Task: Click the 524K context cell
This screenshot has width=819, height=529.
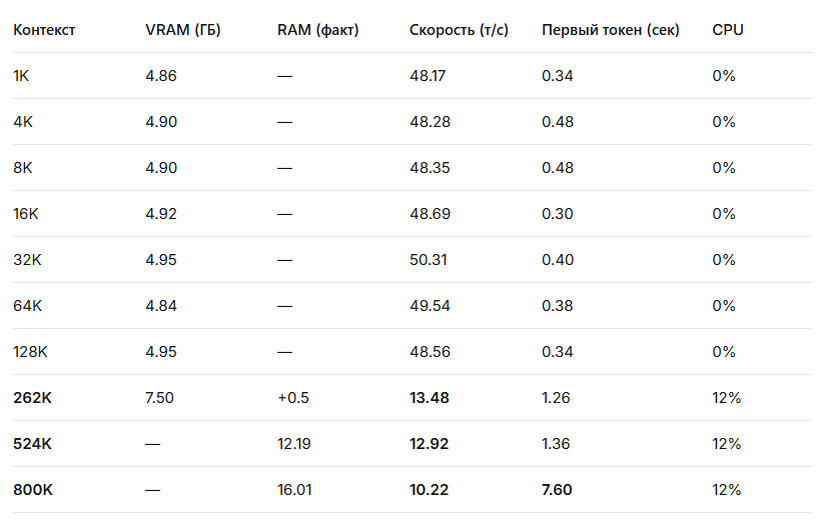Action: coord(32,443)
